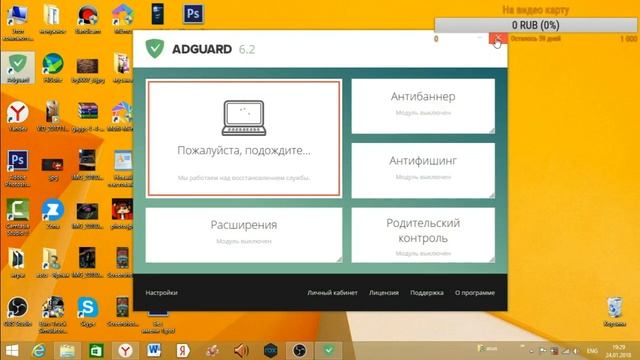Screen dimensions: 640x360
Task: Select the Skype desktop shortcut
Action: (88, 311)
